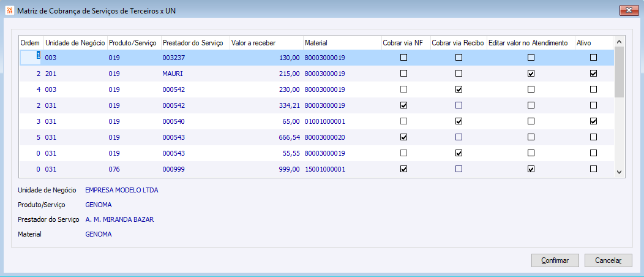Screen dimensions: 644x277
Task: Cancel using the Cancelar button
Action: (x=608, y=260)
